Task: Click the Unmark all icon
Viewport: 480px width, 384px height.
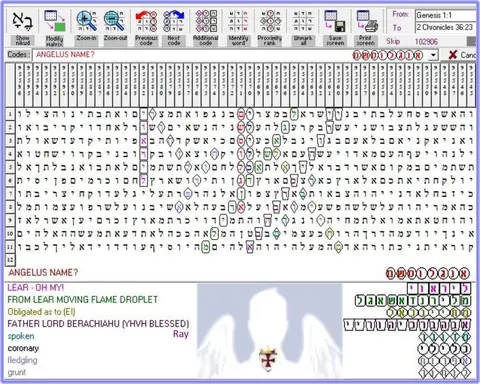Action: click(x=303, y=21)
